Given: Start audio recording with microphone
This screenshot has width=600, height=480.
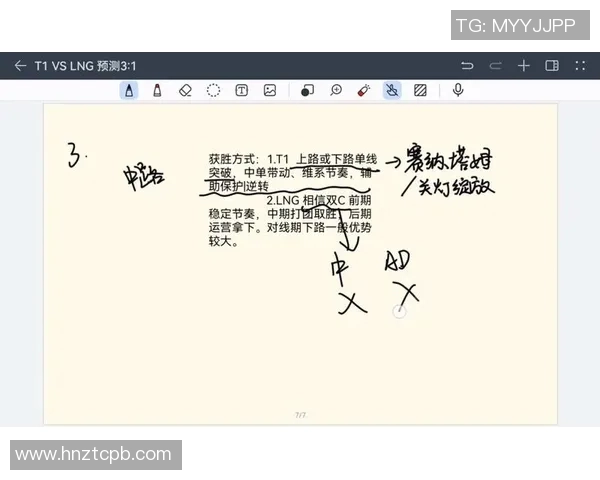Looking at the screenshot, I should [458, 90].
